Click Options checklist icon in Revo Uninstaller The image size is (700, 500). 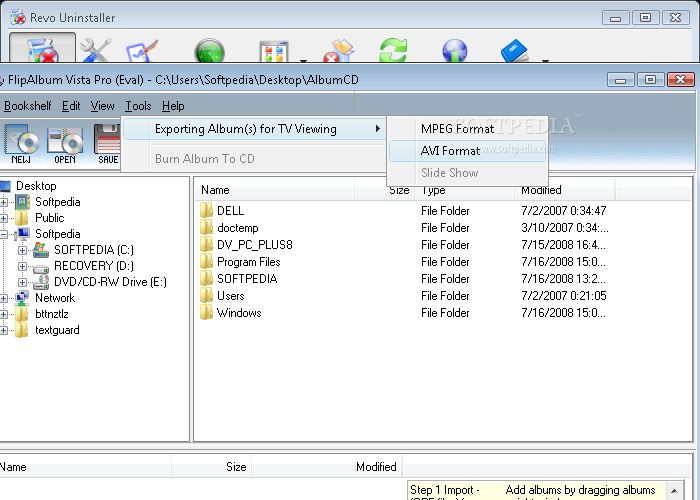142,51
